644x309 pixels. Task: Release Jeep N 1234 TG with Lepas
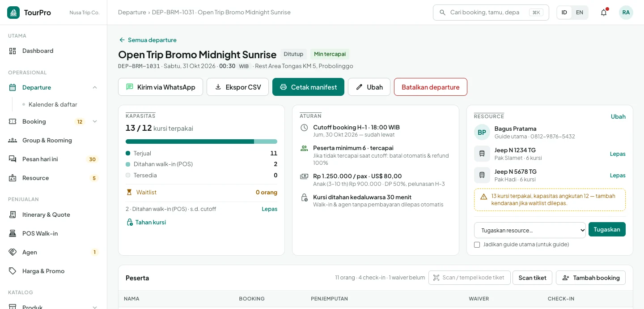[618, 154]
